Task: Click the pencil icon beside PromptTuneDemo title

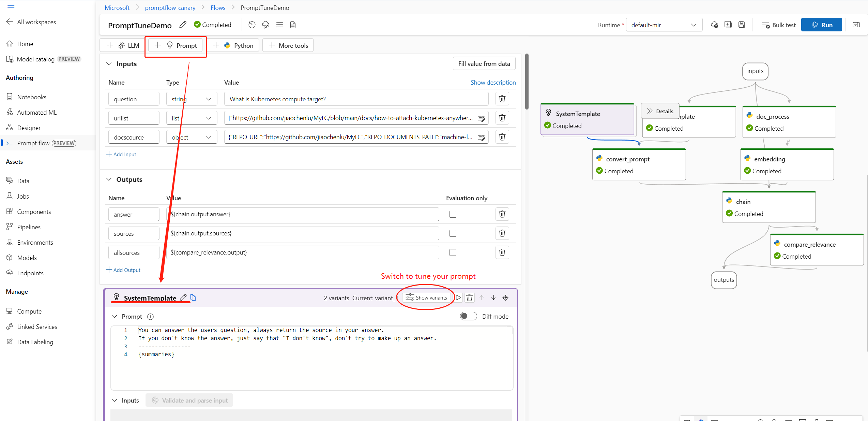Action: [x=183, y=25]
